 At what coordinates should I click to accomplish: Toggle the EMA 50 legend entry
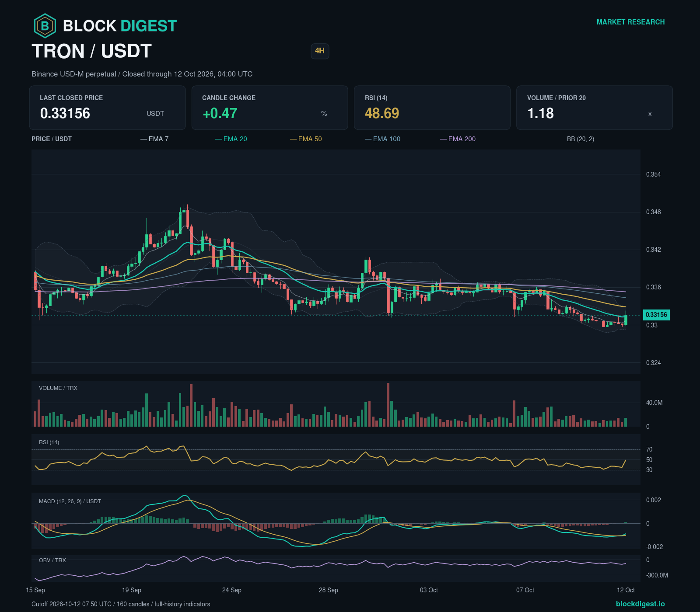tap(306, 139)
